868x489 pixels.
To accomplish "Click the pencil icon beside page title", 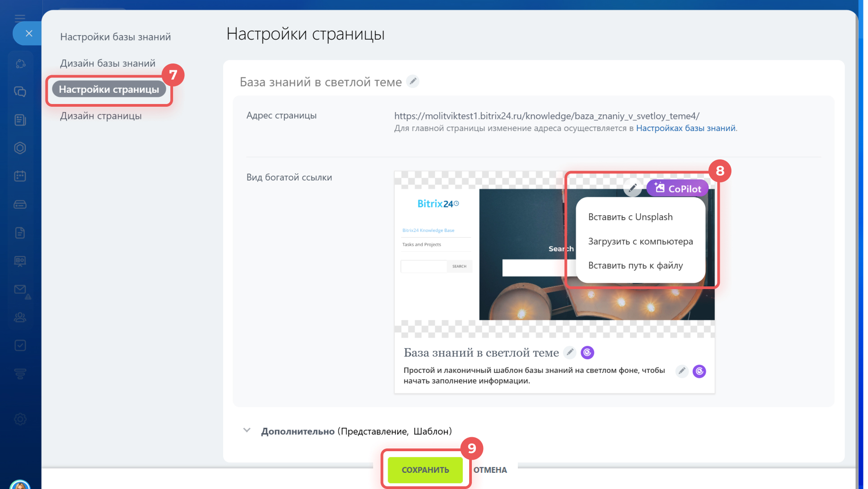I will coord(413,81).
